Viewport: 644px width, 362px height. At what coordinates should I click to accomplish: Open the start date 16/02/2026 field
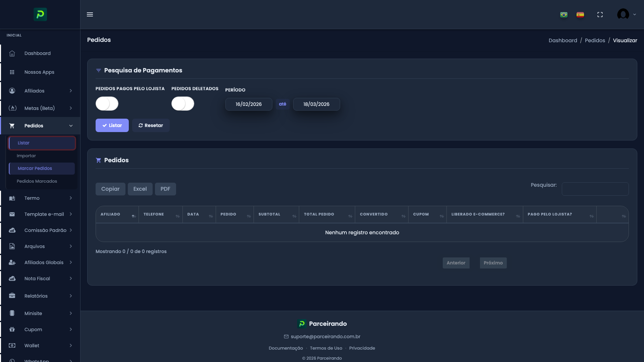point(249,104)
